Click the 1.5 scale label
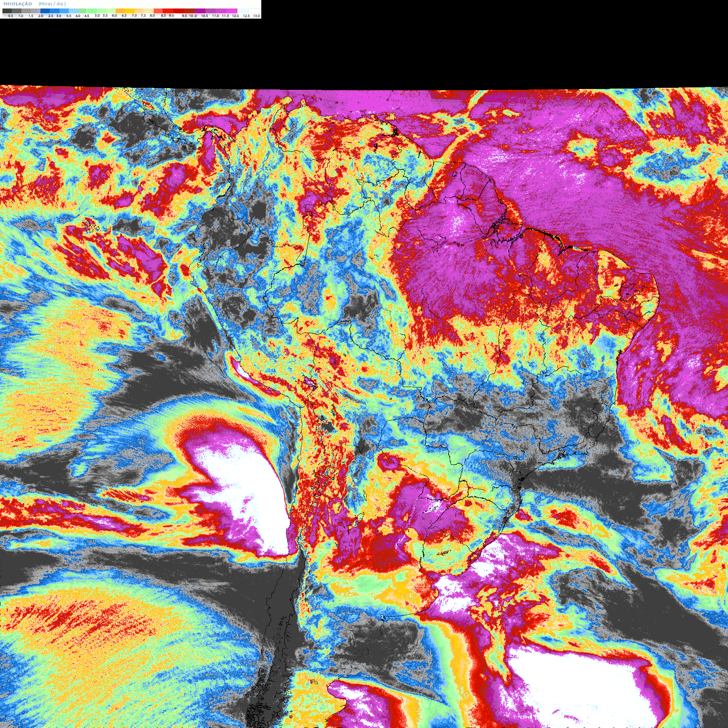728x728 pixels. tap(31, 16)
